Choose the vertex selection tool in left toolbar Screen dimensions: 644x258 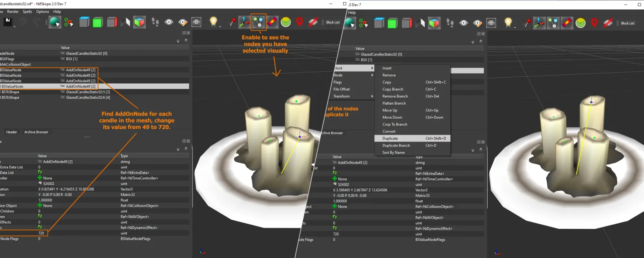click(x=68, y=23)
